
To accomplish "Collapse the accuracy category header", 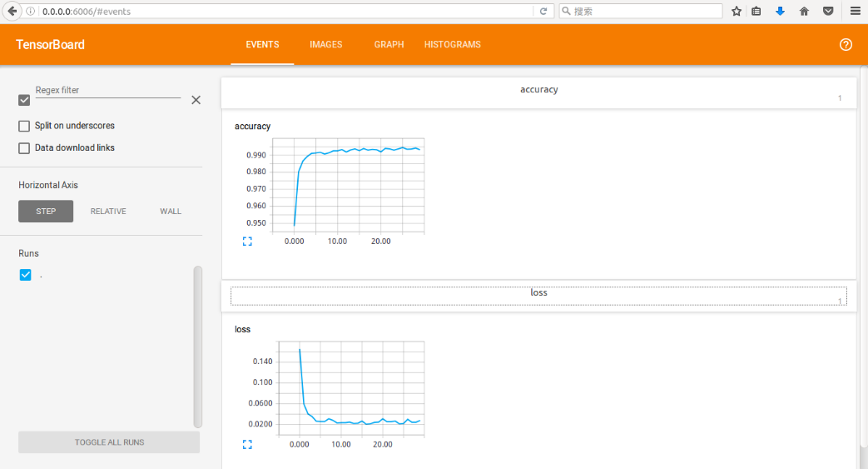I will (538, 92).
